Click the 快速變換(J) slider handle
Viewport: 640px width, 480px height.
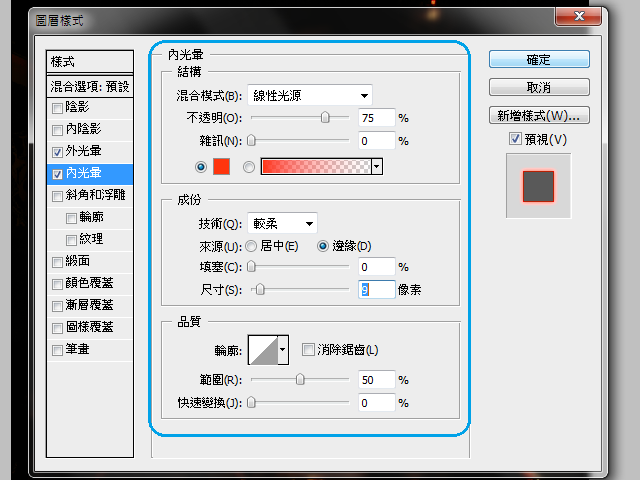click(251, 402)
